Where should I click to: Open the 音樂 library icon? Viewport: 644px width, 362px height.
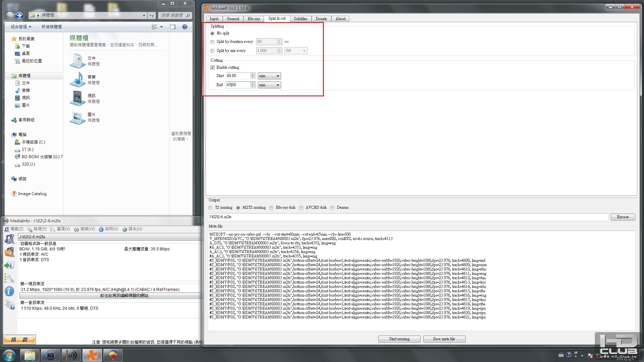coord(77,79)
